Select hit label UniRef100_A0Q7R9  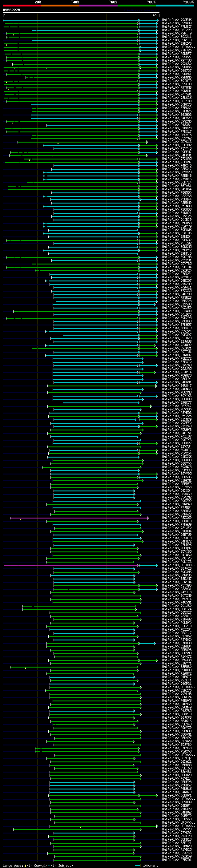(x=177, y=501)
